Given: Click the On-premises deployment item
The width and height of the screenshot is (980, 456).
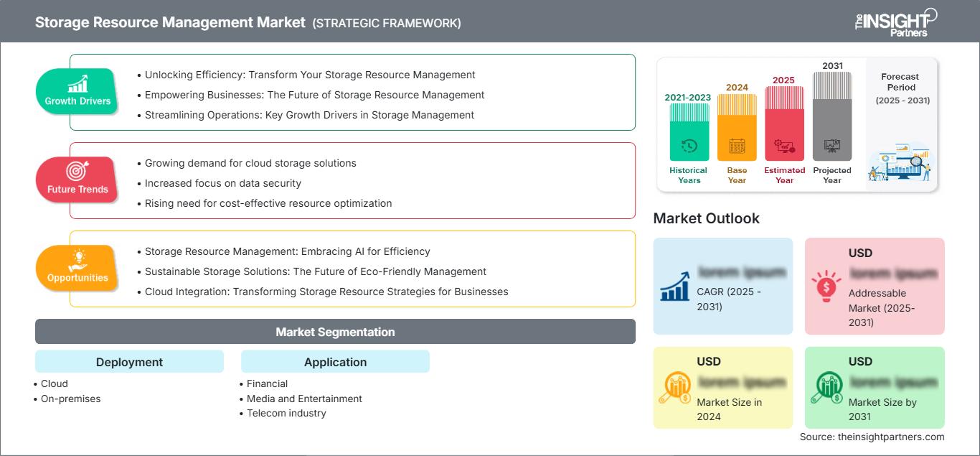Looking at the screenshot, I should (71, 399).
